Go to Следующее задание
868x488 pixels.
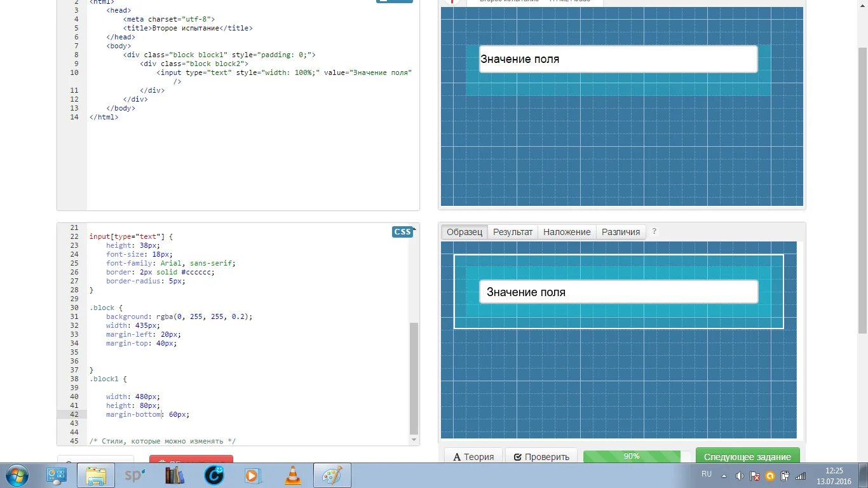(747, 457)
